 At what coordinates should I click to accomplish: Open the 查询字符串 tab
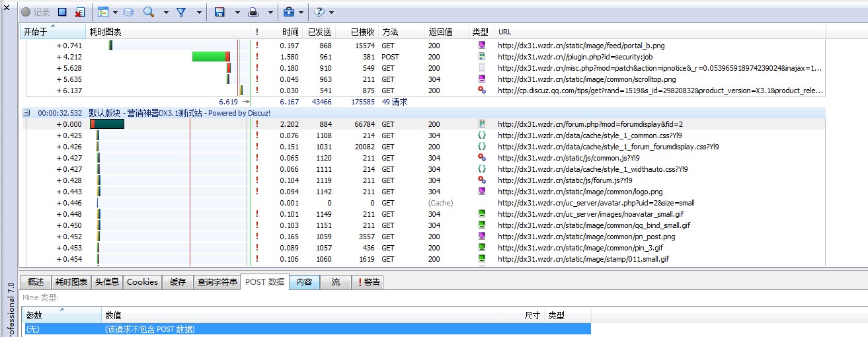pyautogui.click(x=217, y=282)
